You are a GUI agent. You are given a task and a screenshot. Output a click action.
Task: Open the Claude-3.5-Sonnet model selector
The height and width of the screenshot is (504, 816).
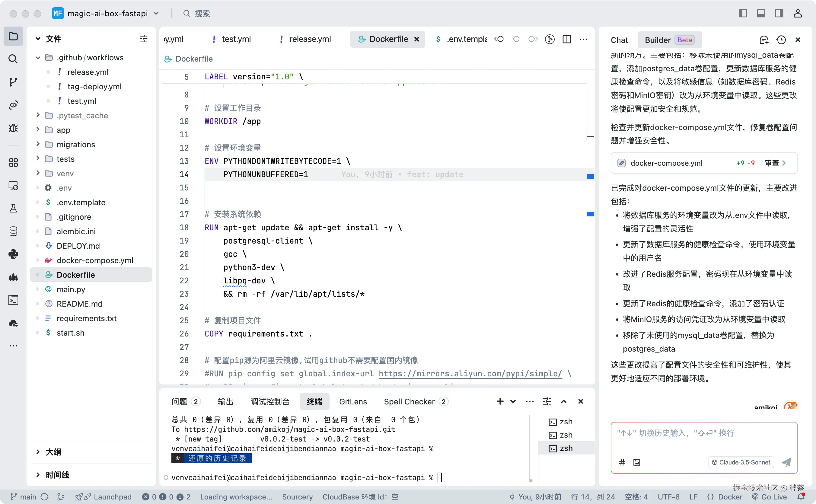pyautogui.click(x=741, y=462)
